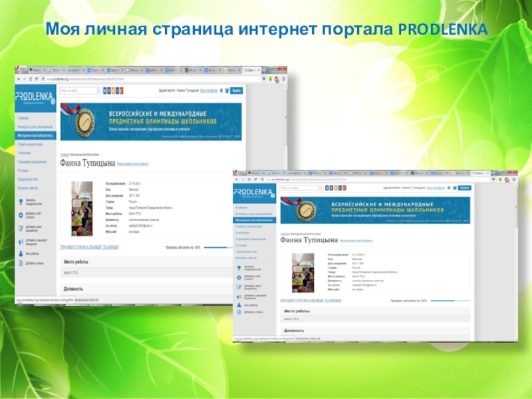Click the Opera menu button in upper-left window
Viewport: 532px width, 399px height.
pyautogui.click(x=21, y=69)
